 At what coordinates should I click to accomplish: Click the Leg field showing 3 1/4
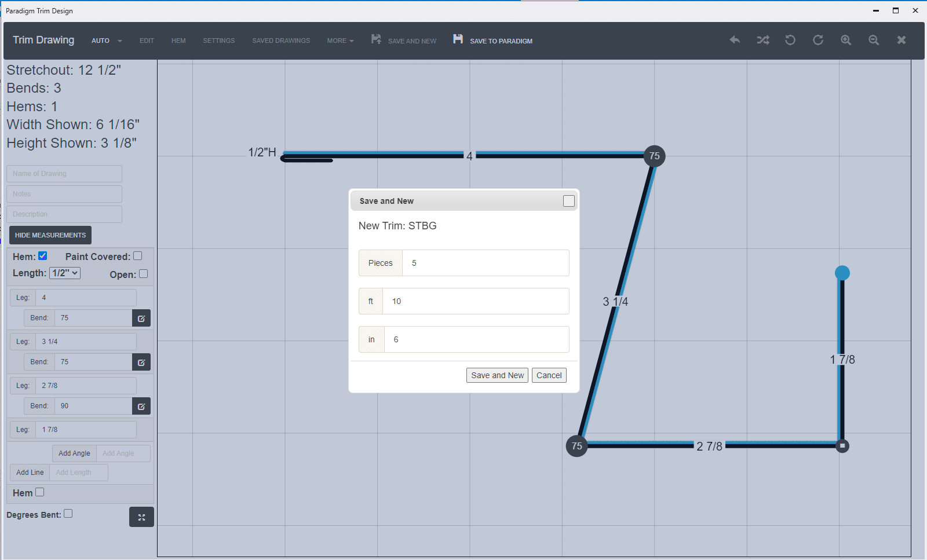86,342
